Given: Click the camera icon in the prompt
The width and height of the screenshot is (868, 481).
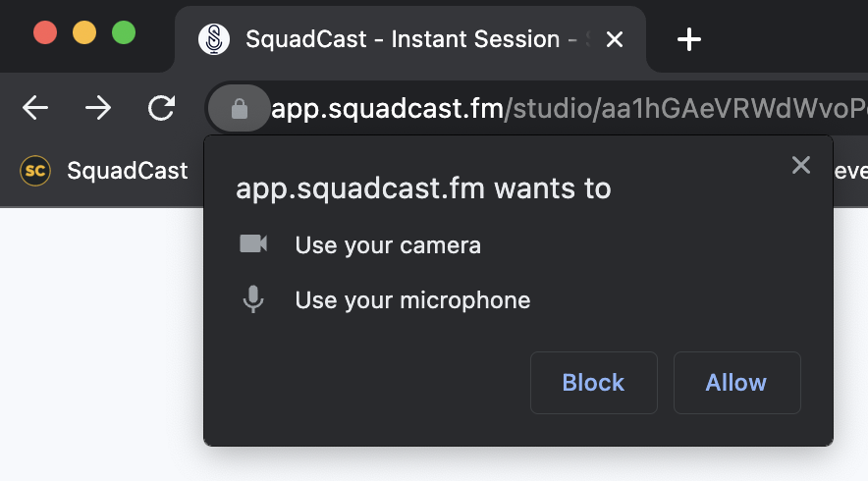Looking at the screenshot, I should pos(253,244).
